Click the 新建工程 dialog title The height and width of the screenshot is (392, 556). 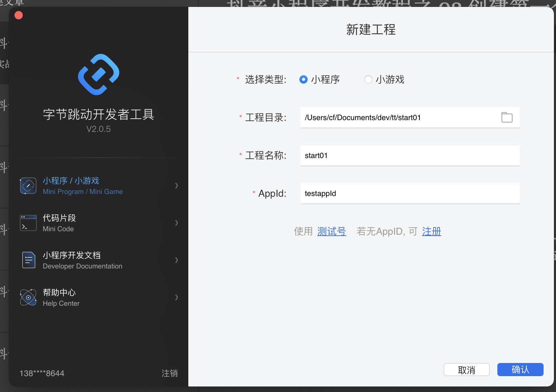click(371, 30)
